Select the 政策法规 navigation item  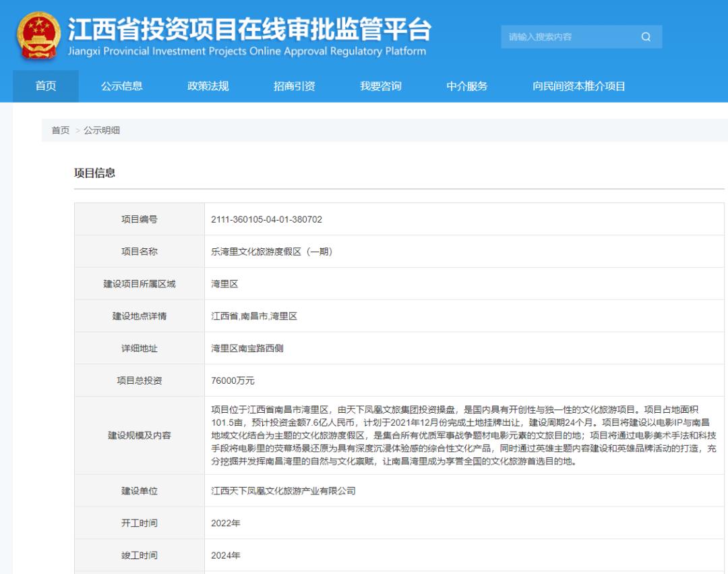pos(208,86)
